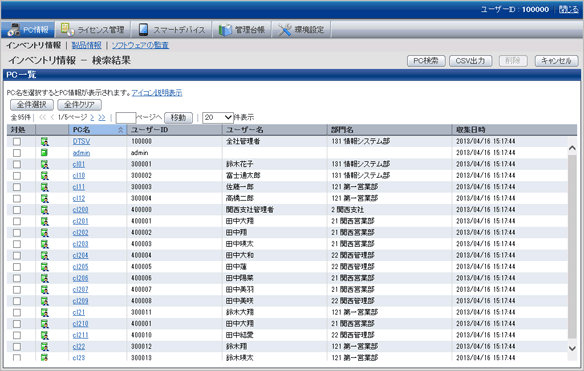Image resolution: width=584 pixels, height=371 pixels.
Task: Check the box for cl01 row
Action: click(17, 164)
